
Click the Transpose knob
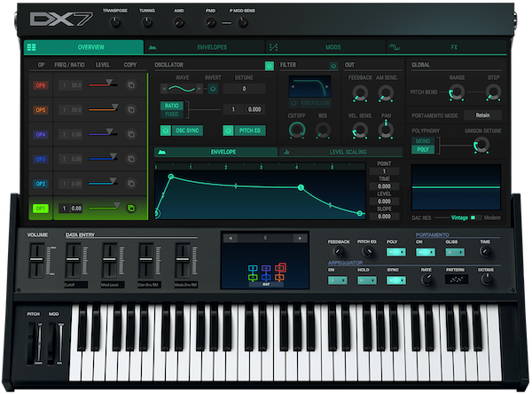115,23
